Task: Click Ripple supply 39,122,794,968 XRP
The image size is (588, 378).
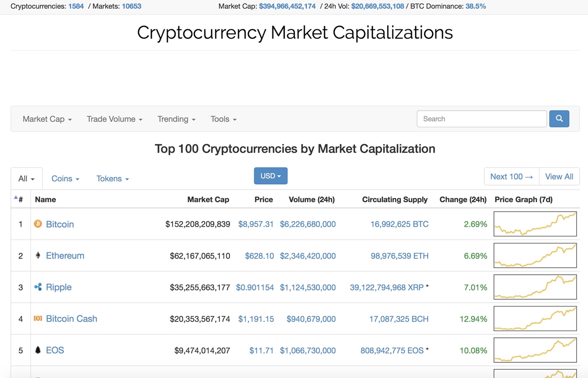Action: tap(387, 287)
